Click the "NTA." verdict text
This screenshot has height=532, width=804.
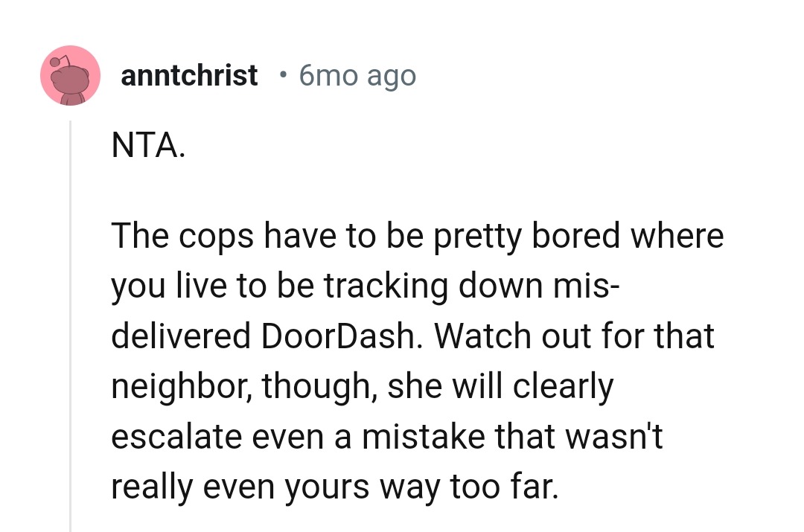point(147,147)
